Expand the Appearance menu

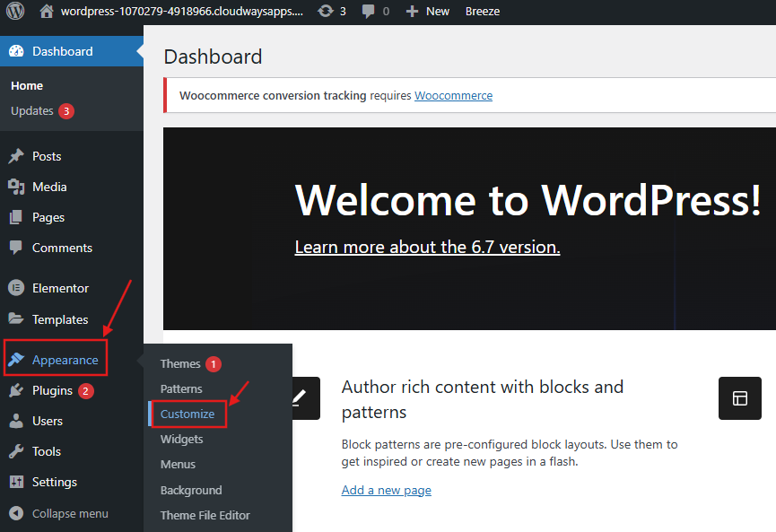pyautogui.click(x=65, y=360)
